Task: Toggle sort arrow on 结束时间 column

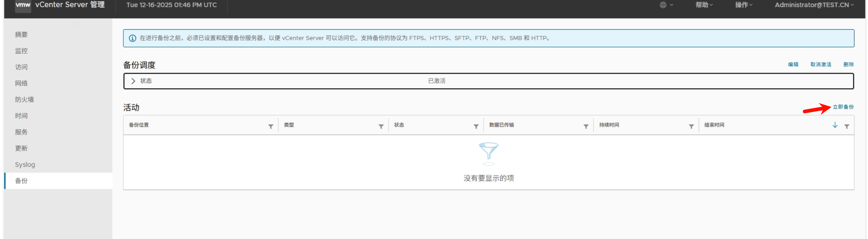Action: (835, 125)
